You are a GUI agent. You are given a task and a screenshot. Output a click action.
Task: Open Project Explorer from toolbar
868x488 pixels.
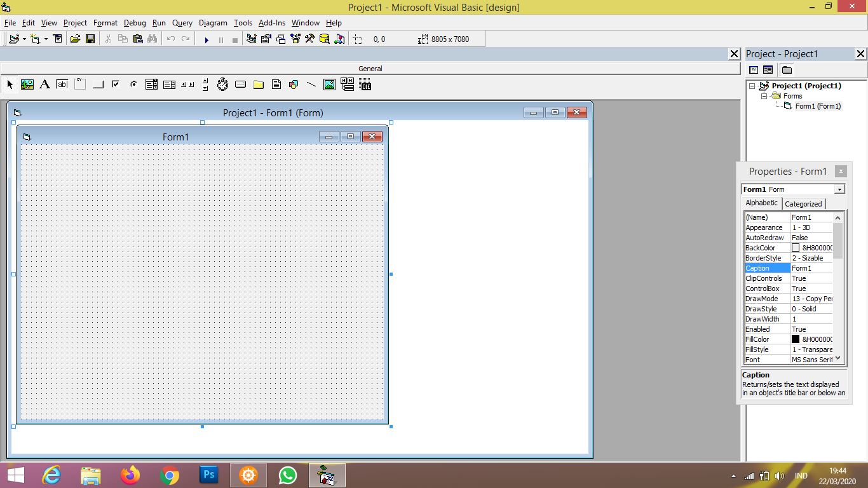coord(252,39)
